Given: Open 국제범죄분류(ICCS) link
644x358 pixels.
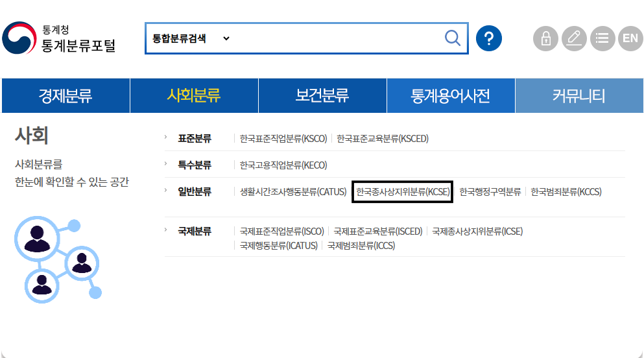Looking at the screenshot, I should tap(361, 246).
